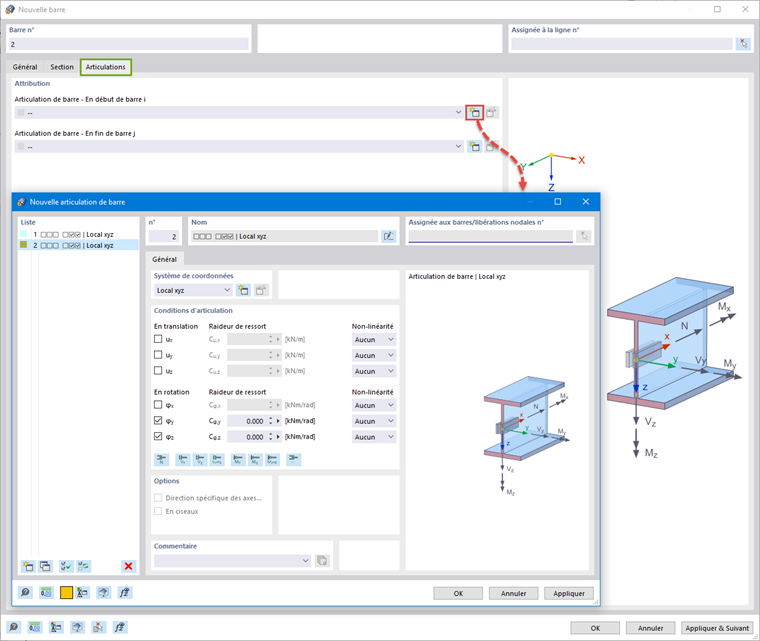This screenshot has width=760, height=641.
Task: Open non-linearity dropdown for uz
Action: (x=374, y=371)
